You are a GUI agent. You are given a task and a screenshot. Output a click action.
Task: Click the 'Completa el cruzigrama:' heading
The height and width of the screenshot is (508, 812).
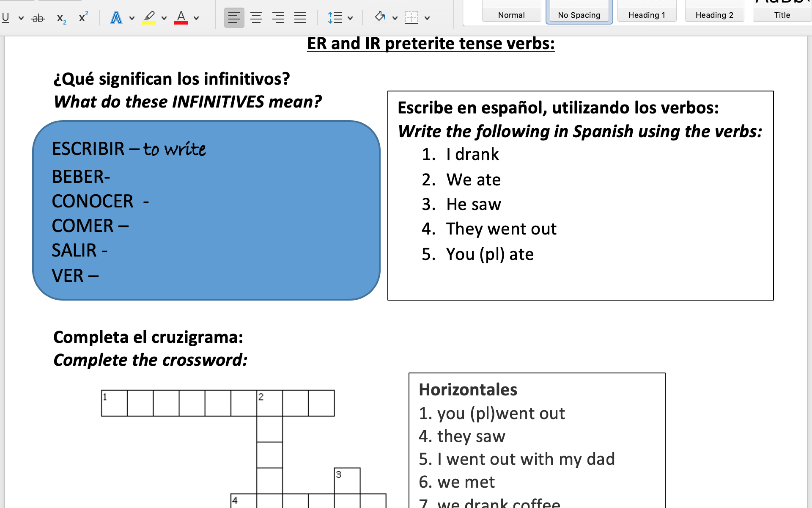[x=148, y=337]
